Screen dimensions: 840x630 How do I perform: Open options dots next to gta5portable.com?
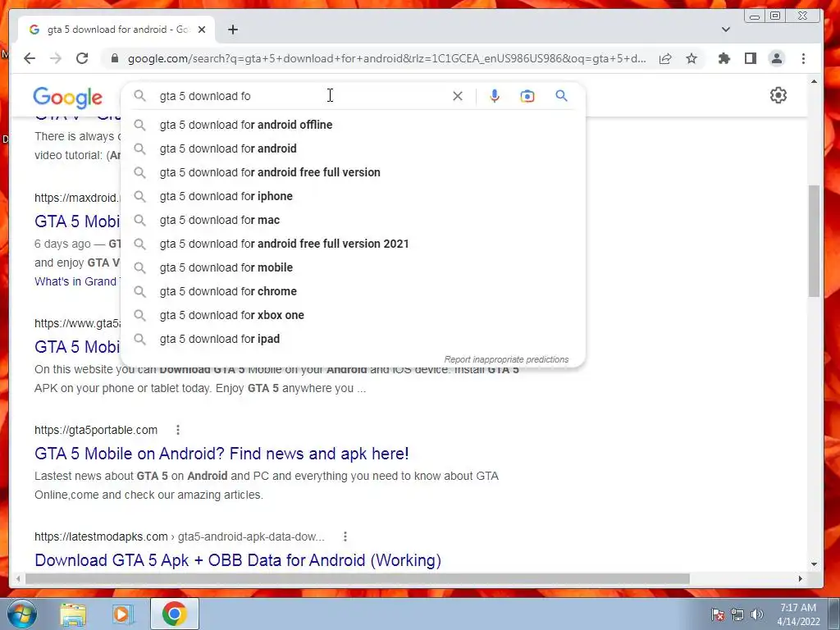(178, 430)
